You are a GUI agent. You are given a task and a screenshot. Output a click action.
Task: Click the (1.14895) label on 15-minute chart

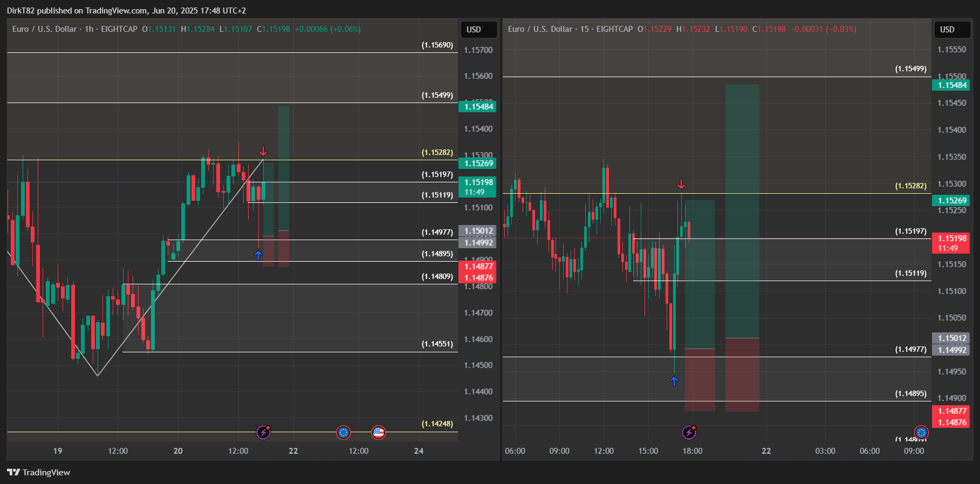[x=911, y=394]
